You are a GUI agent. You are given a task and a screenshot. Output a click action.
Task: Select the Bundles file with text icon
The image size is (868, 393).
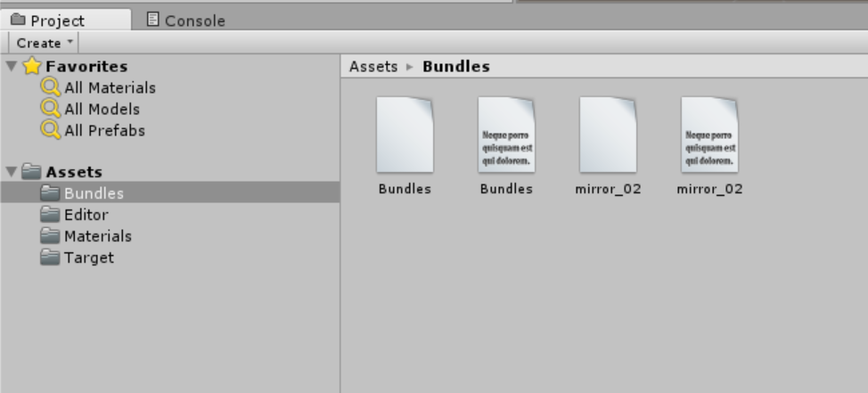(x=506, y=135)
